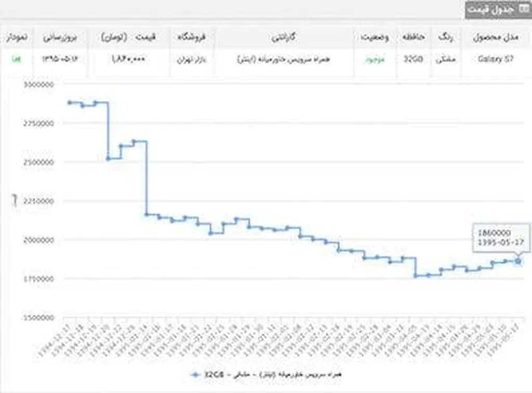This screenshot has width=532, height=393.
Task: Sort by the 'قیمت (تومان)' column header
Action: pyautogui.click(x=128, y=37)
